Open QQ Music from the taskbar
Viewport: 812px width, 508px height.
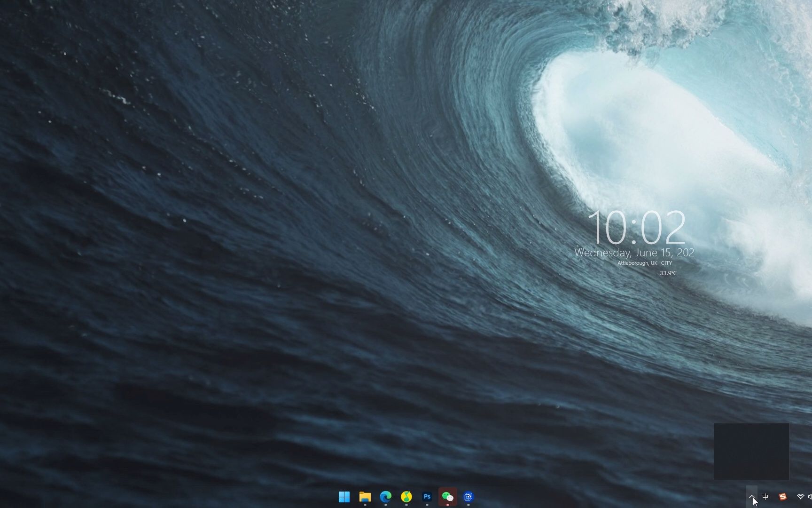tap(406, 496)
